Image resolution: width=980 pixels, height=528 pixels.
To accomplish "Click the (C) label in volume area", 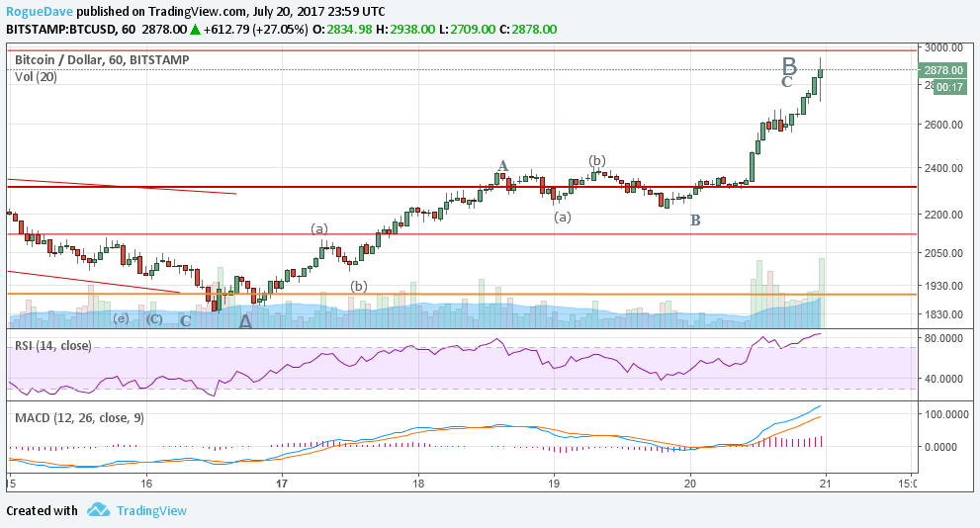I will coord(154,319).
